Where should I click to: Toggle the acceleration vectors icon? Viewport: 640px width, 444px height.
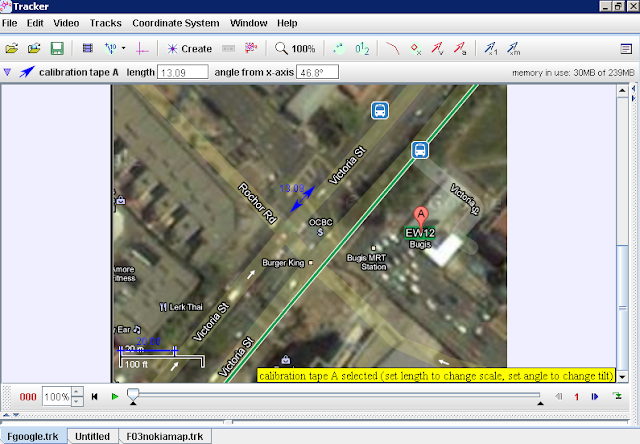[x=460, y=49]
